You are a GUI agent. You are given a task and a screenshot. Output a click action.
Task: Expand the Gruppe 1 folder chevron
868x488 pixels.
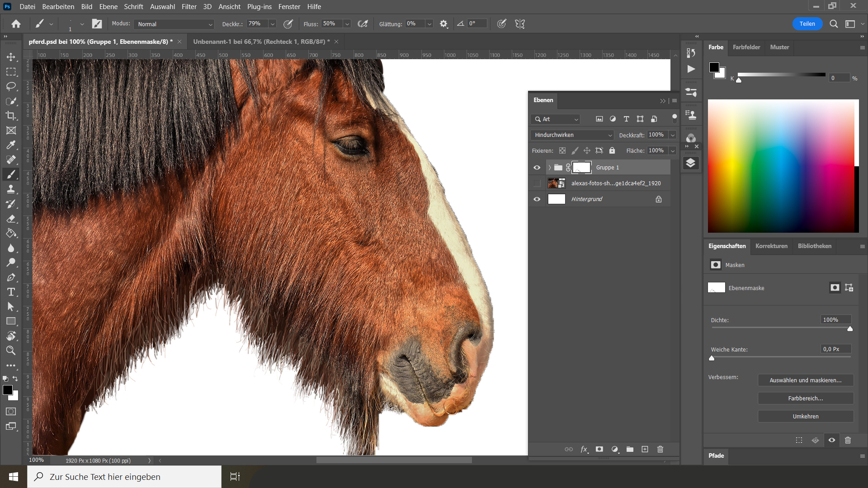(x=550, y=168)
